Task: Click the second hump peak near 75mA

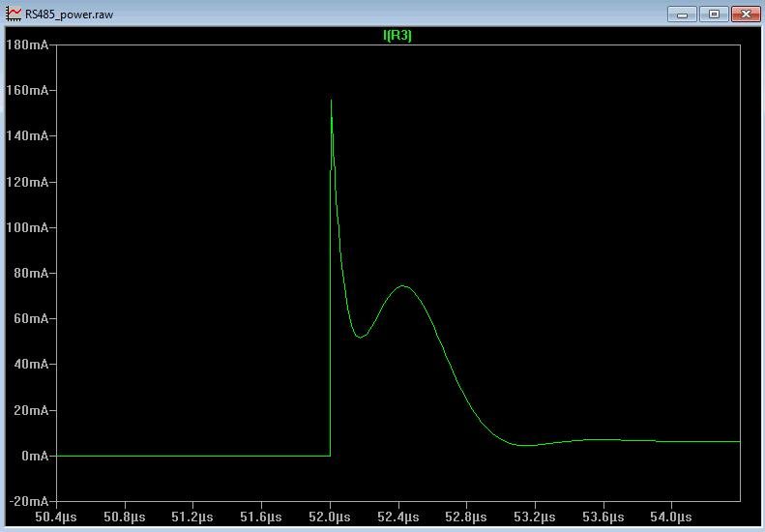Action: tap(403, 286)
